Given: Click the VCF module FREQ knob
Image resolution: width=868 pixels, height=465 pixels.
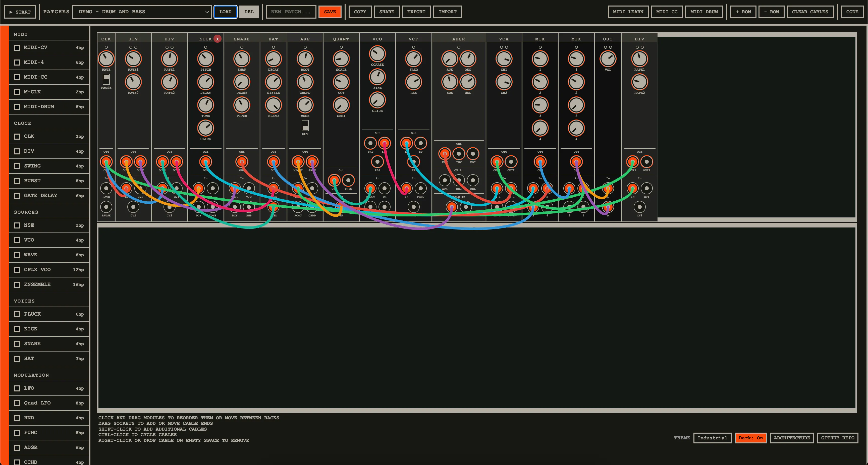Looking at the screenshot, I should click(413, 59).
